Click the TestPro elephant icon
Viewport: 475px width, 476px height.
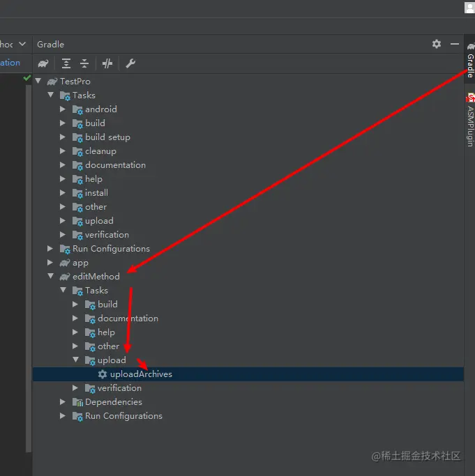click(x=52, y=82)
